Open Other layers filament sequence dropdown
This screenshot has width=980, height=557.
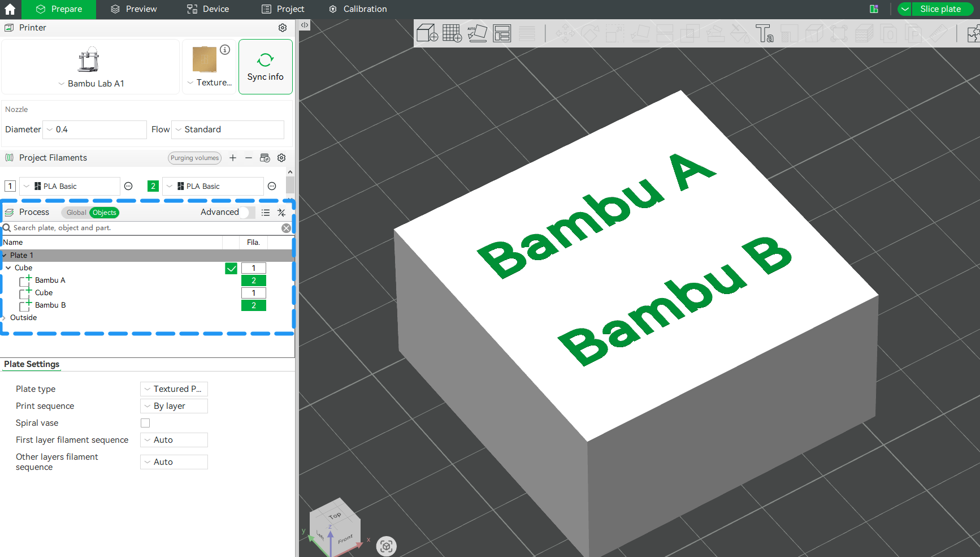[174, 462]
